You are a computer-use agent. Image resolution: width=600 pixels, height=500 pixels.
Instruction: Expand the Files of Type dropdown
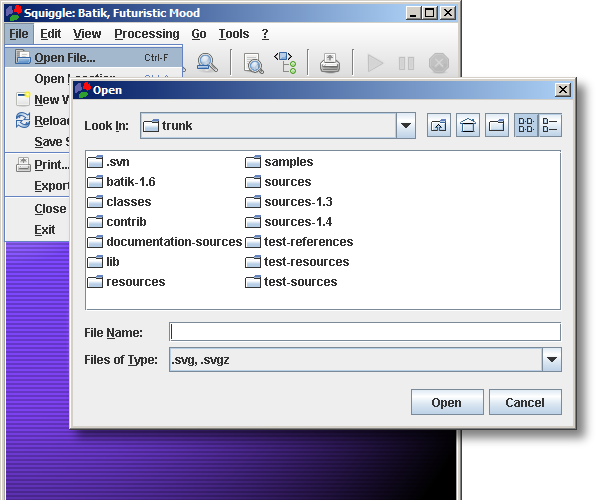click(x=552, y=360)
